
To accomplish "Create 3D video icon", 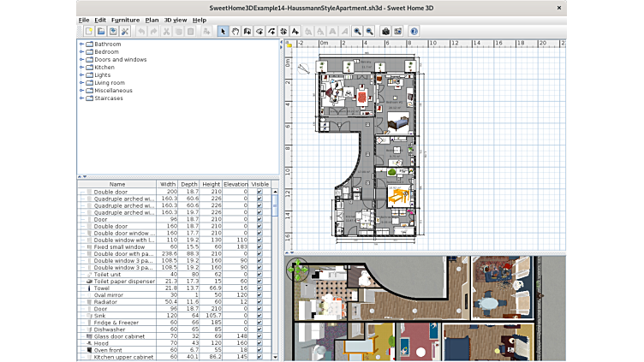I will (x=397, y=31).
